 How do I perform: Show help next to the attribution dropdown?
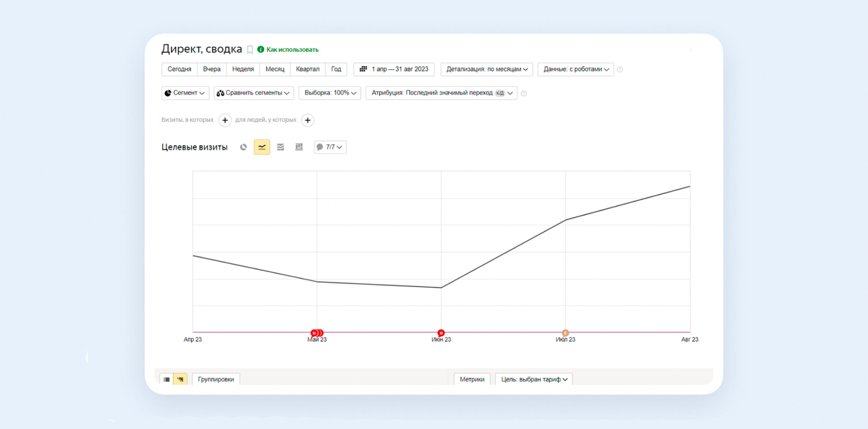(524, 93)
